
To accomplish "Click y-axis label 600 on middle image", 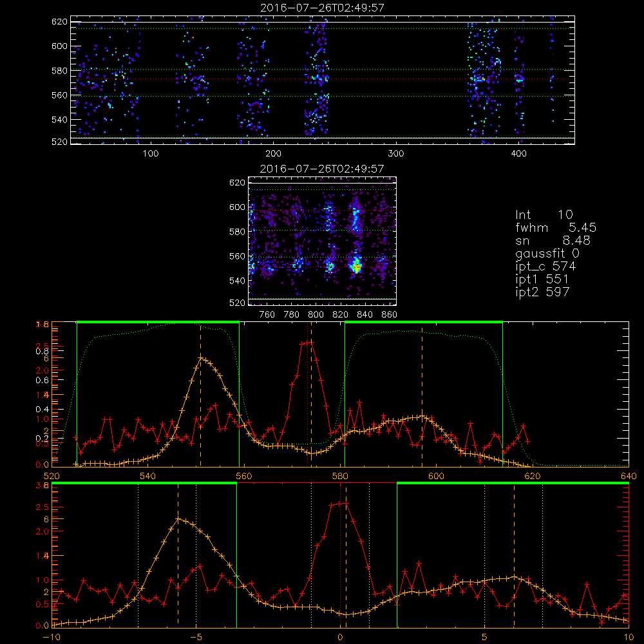I will click(238, 207).
